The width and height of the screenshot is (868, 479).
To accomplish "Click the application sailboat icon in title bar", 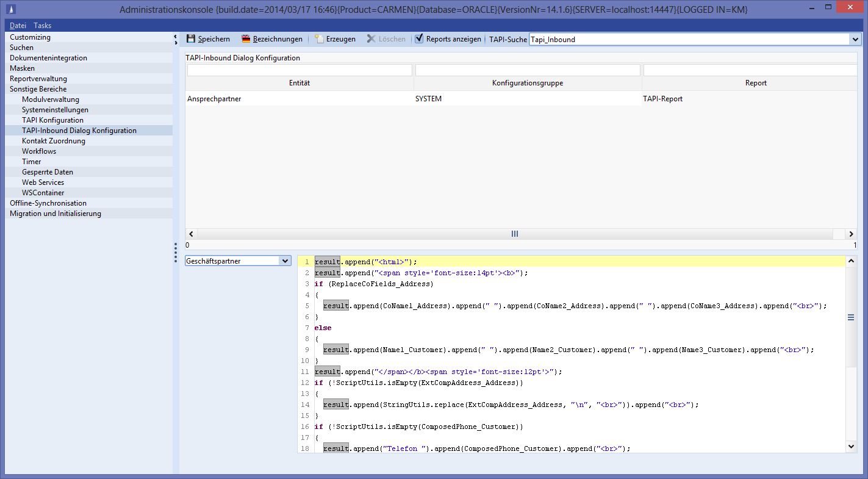I will click(x=10, y=9).
